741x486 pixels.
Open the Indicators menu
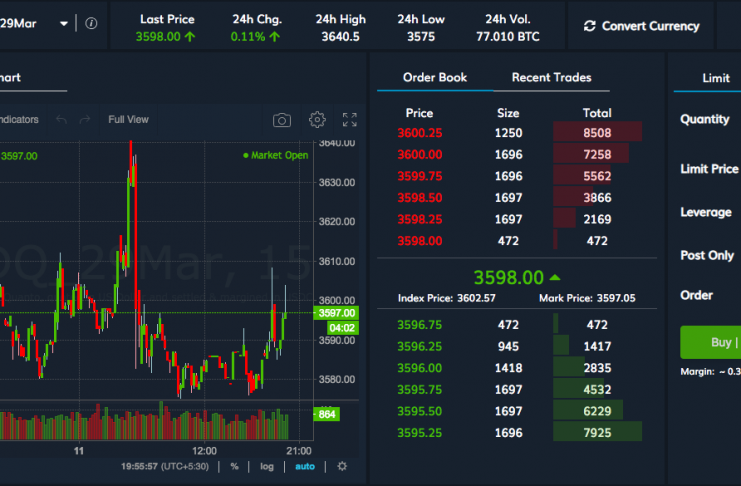18,120
